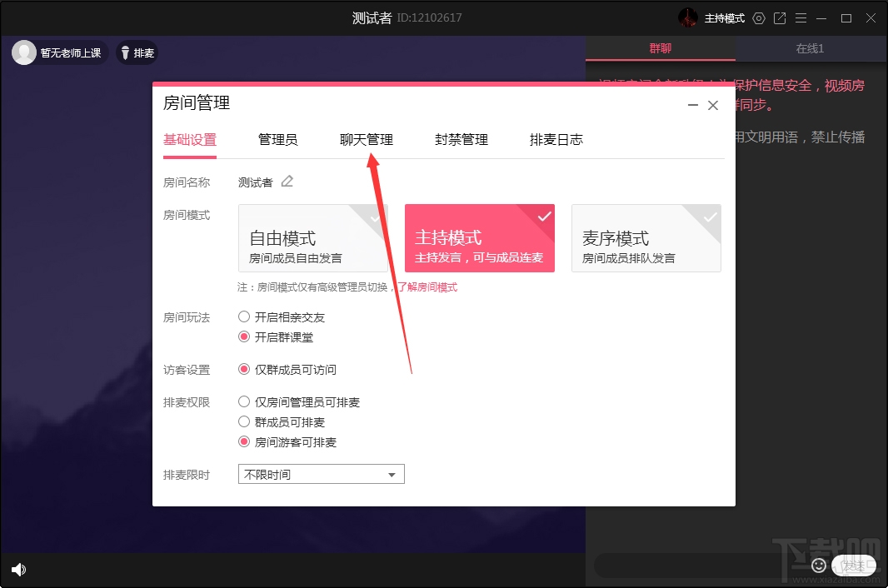888x588 pixels.
Task: Open the emoji picker in the chat bar
Action: [819, 566]
